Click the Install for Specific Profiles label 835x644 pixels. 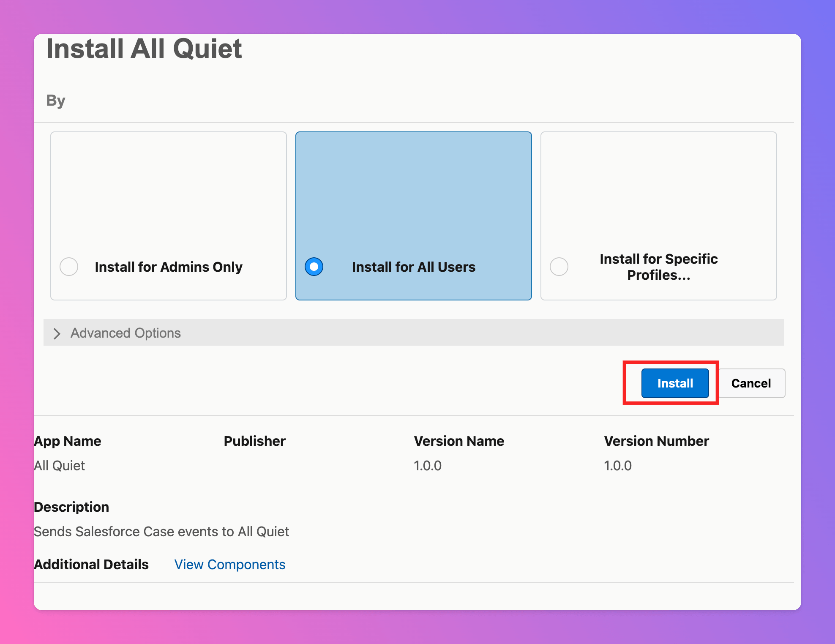click(x=659, y=267)
